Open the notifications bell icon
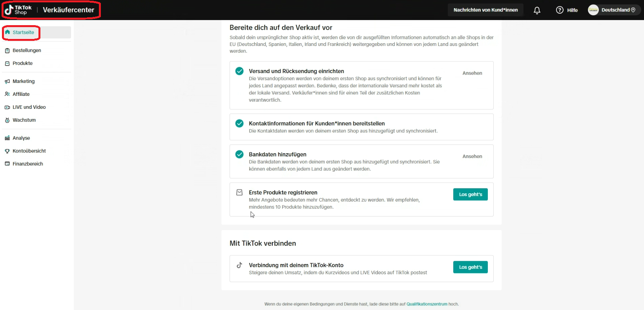The width and height of the screenshot is (644, 310). point(537,10)
